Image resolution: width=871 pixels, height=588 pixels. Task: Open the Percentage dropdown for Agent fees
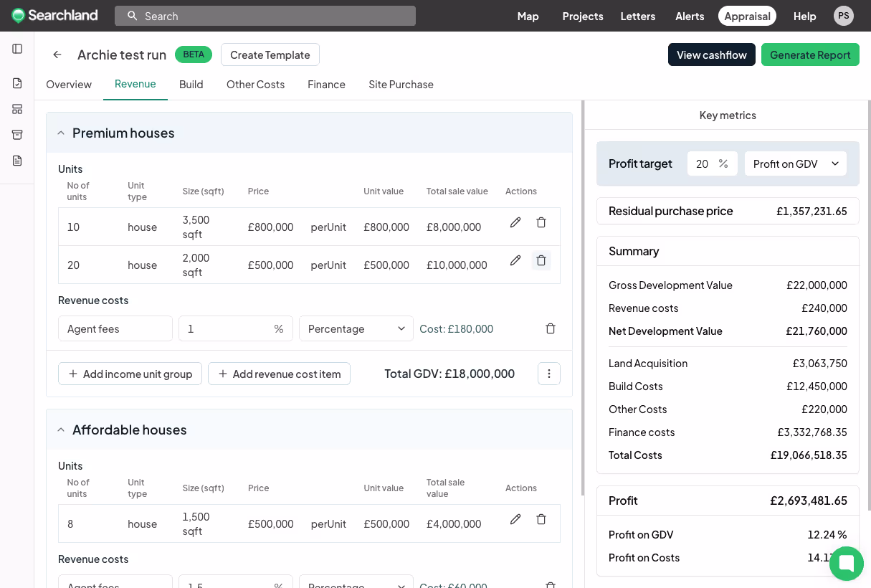coord(356,328)
